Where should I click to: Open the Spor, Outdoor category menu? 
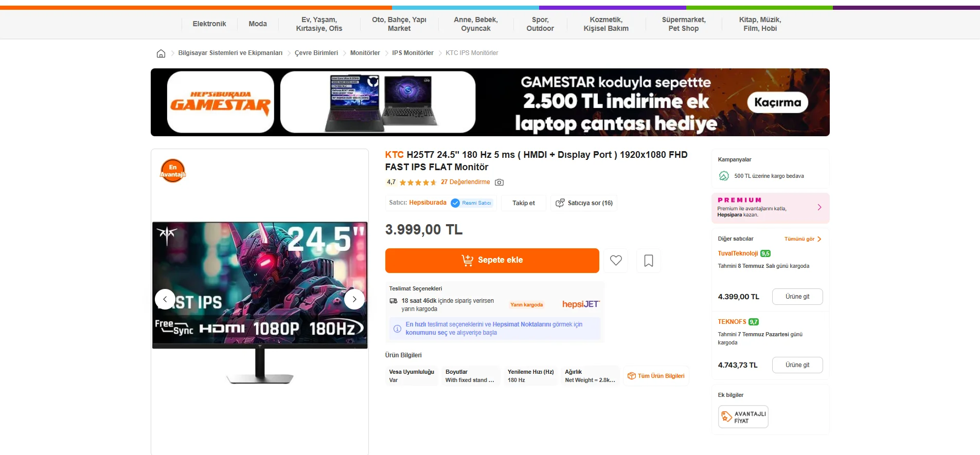540,24
